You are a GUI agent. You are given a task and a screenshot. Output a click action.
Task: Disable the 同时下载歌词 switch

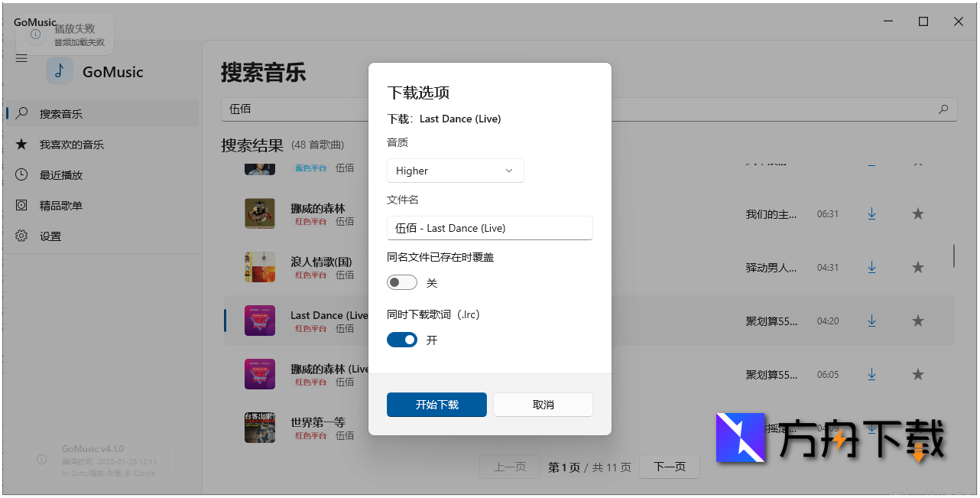point(402,340)
